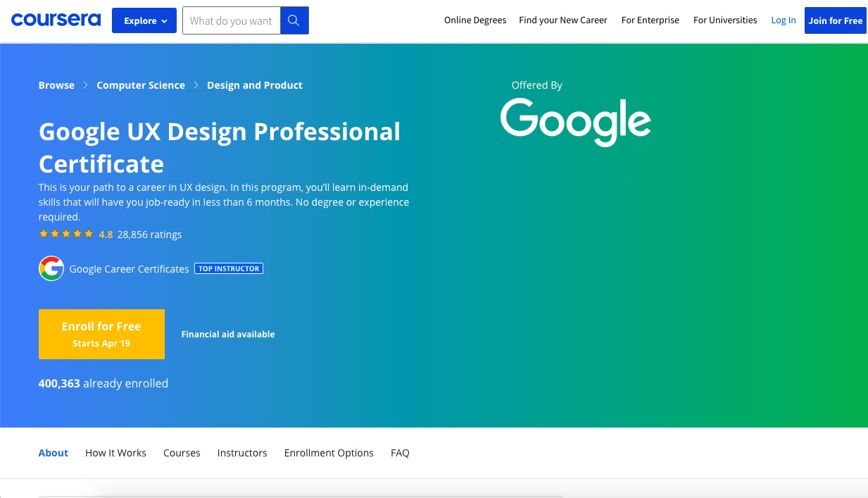Click the Top Instructor badge
Screen dimensions: 868x498
[228, 268]
